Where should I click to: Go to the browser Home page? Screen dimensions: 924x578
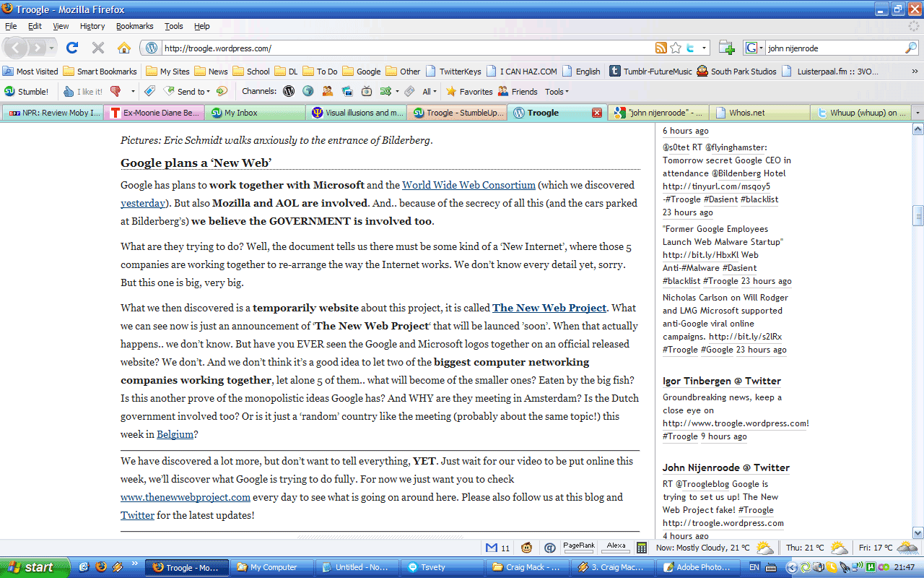124,48
